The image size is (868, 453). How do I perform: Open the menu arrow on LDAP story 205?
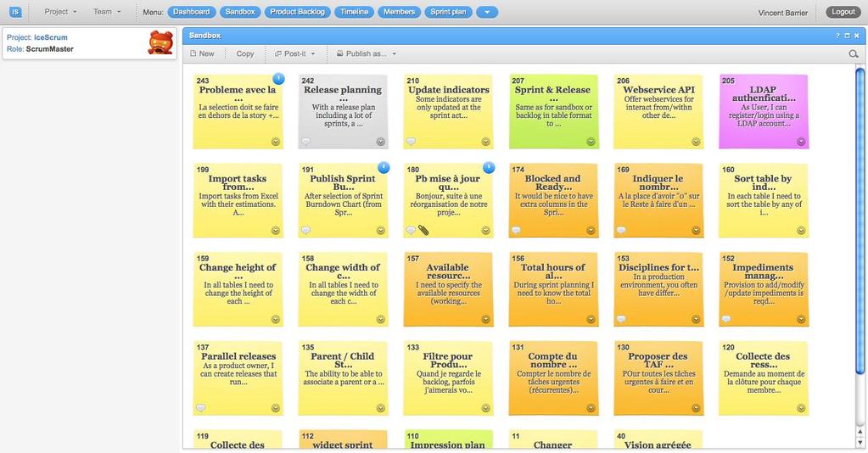tap(801, 142)
